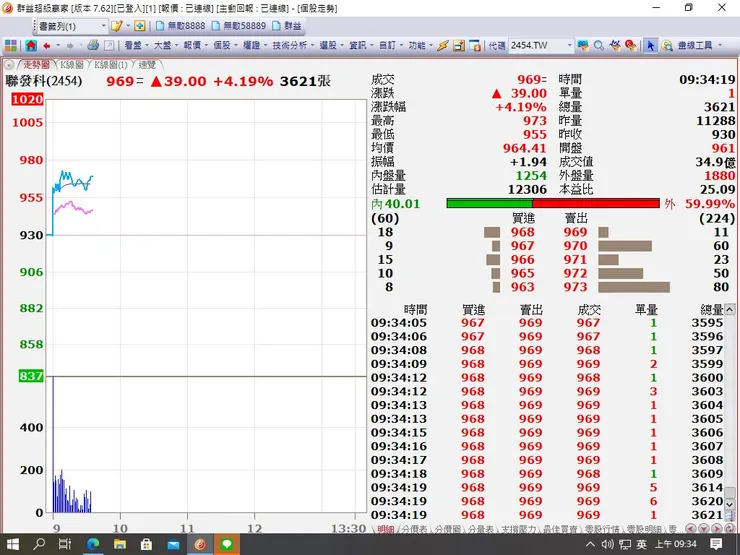Image resolution: width=740 pixels, height=555 pixels.
Task: Open File Explorer from taskbar
Action: tap(119, 544)
